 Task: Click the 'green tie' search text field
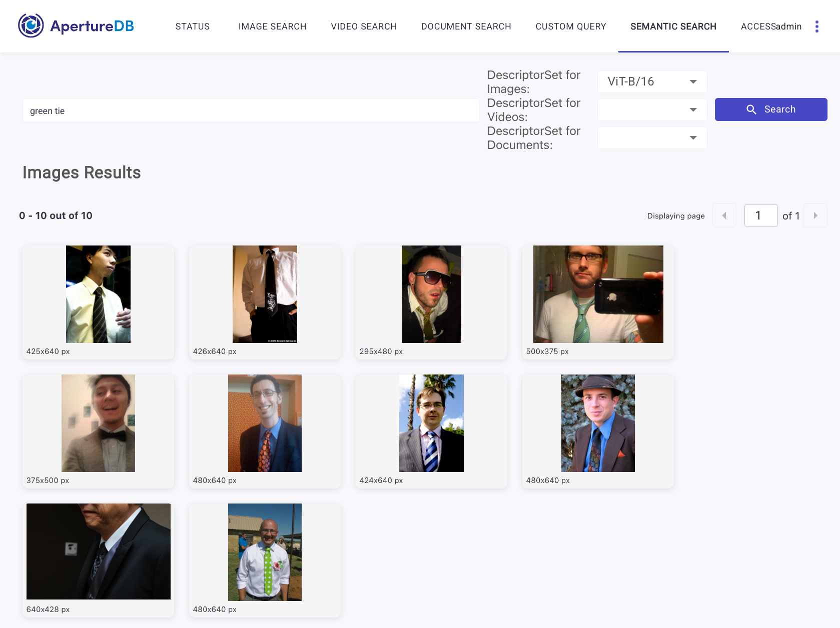250,111
